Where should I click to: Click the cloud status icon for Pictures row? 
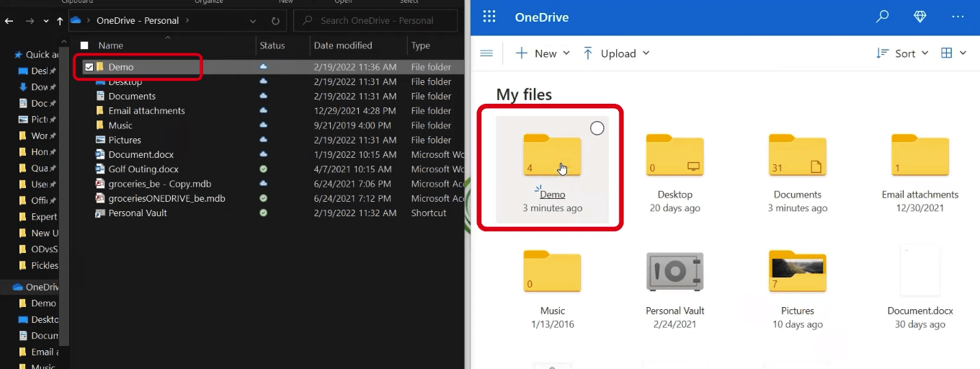click(x=264, y=140)
